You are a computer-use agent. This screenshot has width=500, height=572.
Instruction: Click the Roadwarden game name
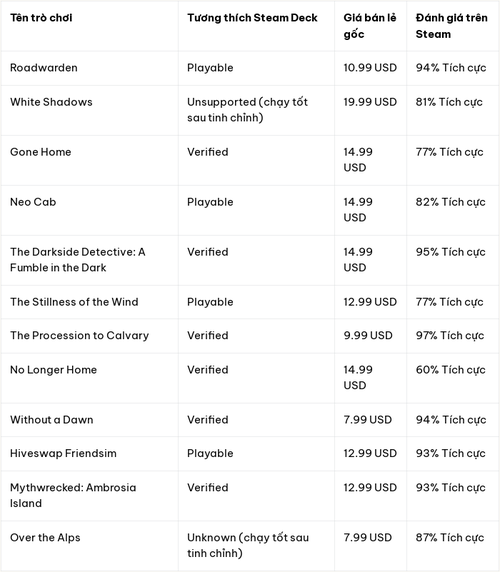pyautogui.click(x=44, y=67)
